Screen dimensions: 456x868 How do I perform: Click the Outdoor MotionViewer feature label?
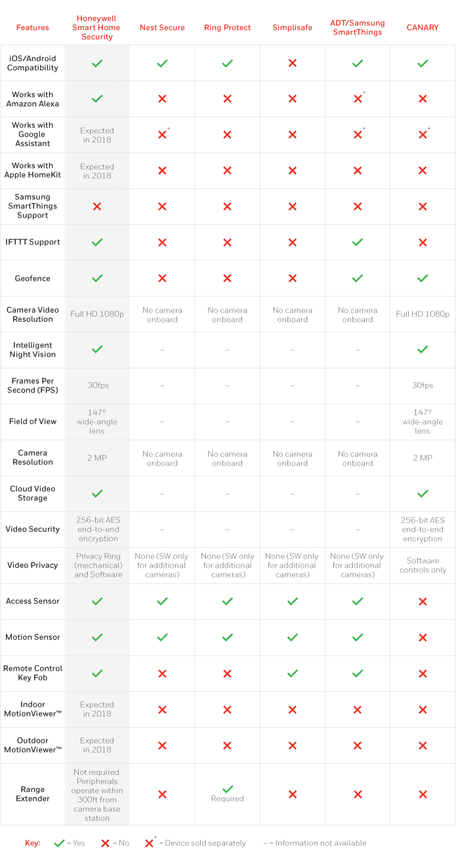pyautogui.click(x=33, y=745)
